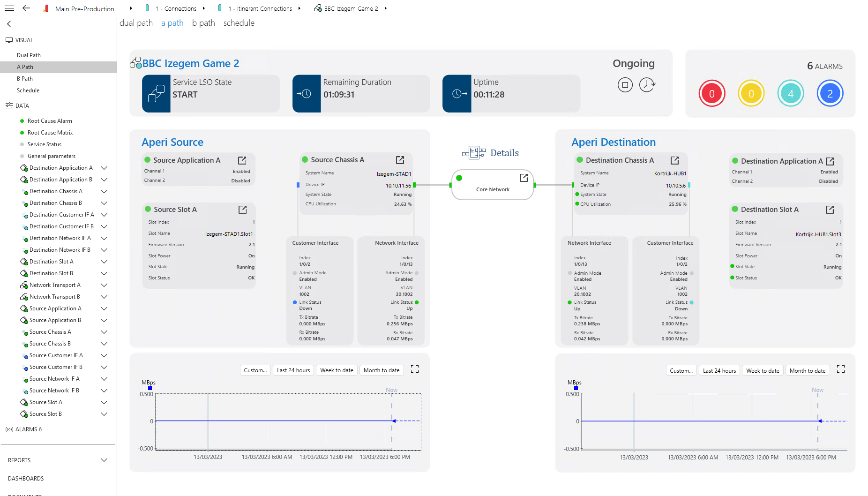This screenshot has height=496, width=868.
Task: Expand Destination Chassis B data row
Action: pos(104,203)
